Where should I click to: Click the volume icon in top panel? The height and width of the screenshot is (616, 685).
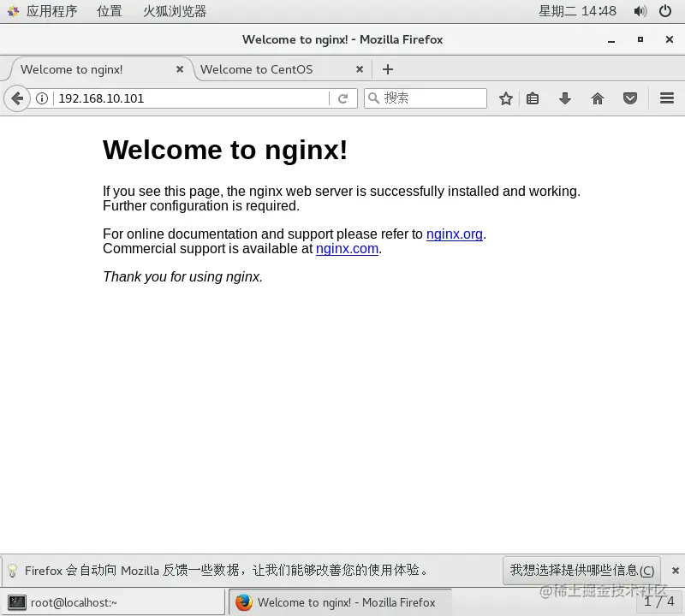(640, 11)
